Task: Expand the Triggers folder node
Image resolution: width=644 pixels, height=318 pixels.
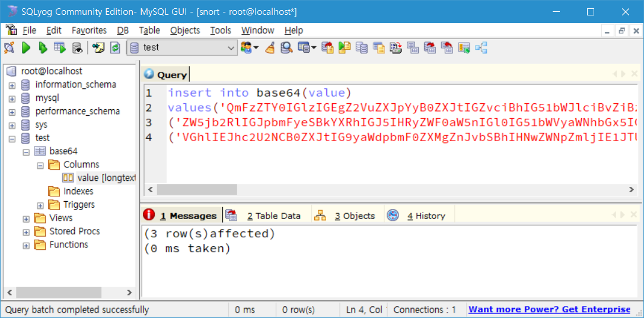Action: (x=40, y=205)
